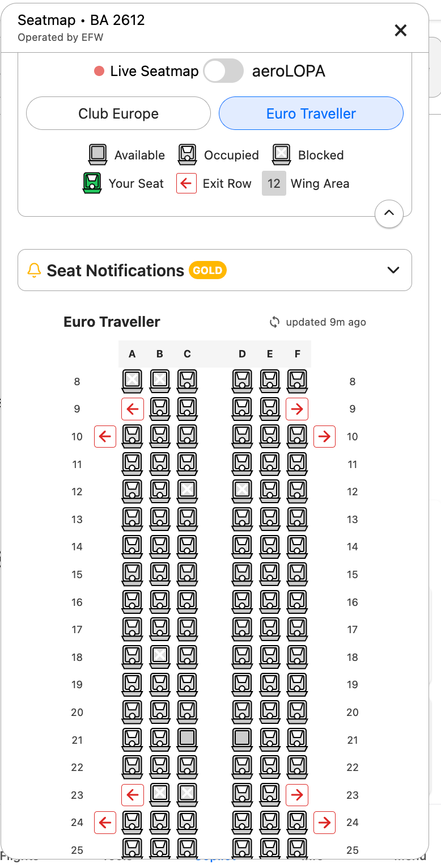This screenshot has height=868, width=441.
Task: Select the grey available seat 21C
Action: 187,739
